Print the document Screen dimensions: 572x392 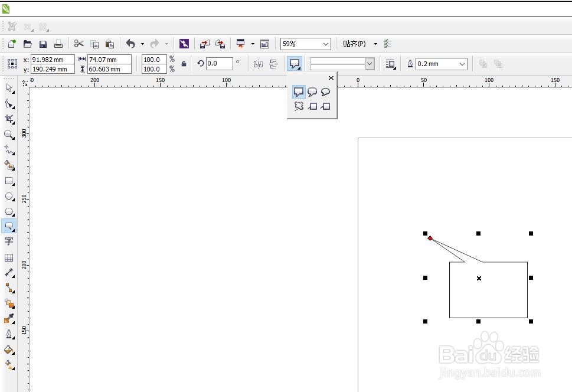point(58,44)
